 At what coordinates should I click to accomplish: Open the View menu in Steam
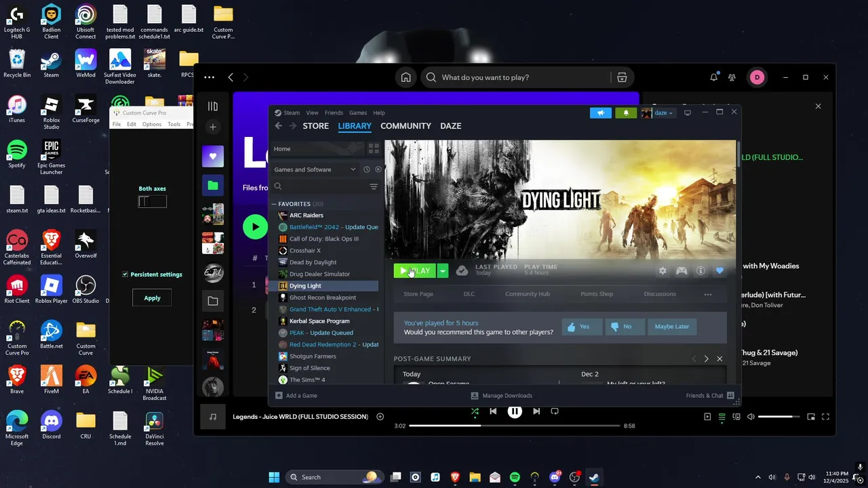pos(312,113)
